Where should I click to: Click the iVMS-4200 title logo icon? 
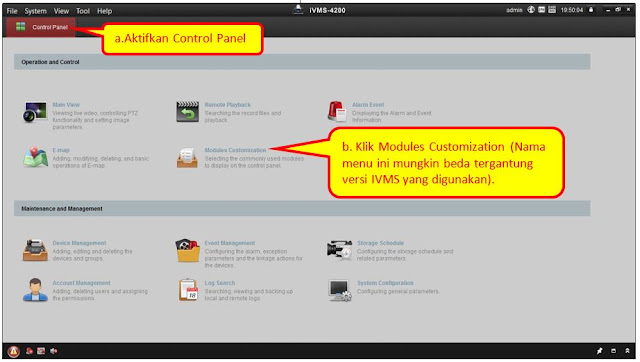[x=298, y=10]
